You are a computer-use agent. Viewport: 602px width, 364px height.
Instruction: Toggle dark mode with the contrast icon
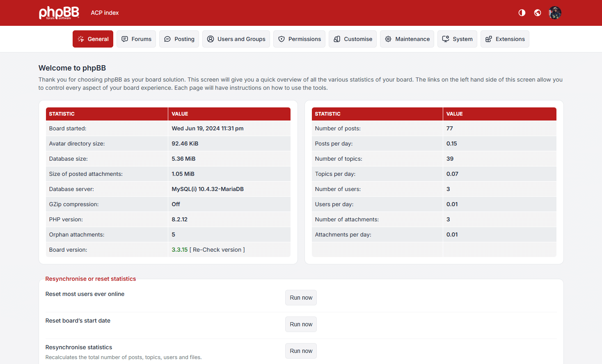coord(522,13)
